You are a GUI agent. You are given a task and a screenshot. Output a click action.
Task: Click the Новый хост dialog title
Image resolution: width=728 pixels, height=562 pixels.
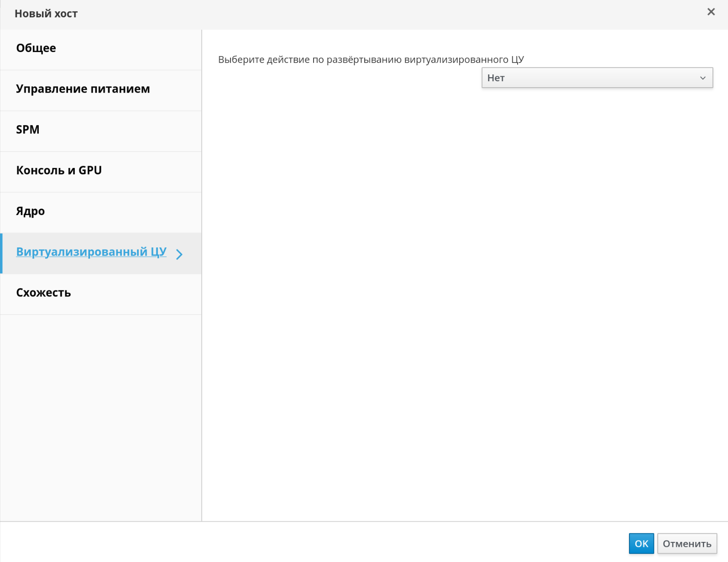coord(46,14)
